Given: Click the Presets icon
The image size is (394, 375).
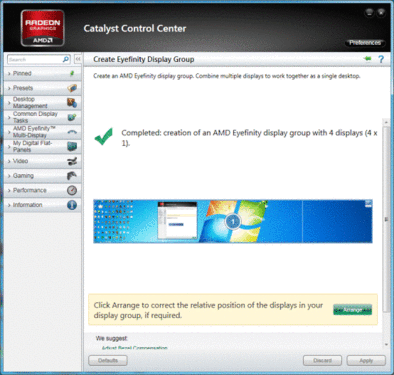Looking at the screenshot, I should coord(72,88).
